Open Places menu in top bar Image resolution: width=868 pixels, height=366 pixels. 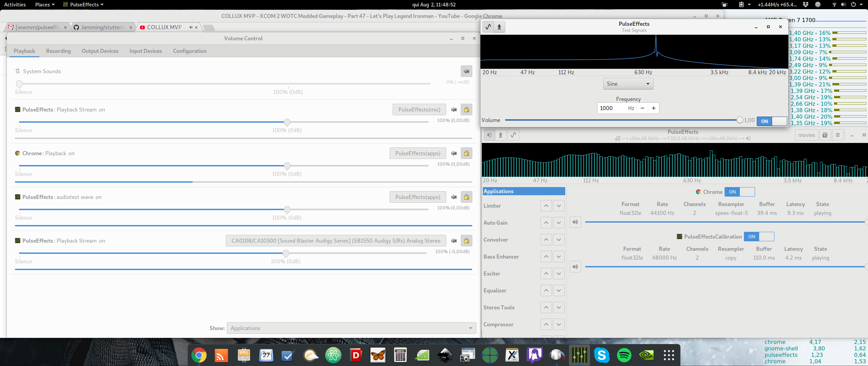pos(45,4)
